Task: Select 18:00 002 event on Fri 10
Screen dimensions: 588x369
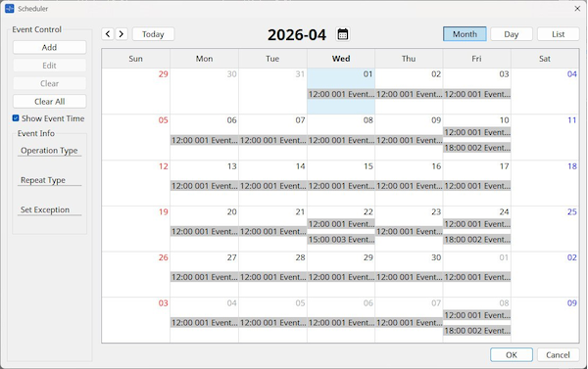Action: click(x=477, y=148)
